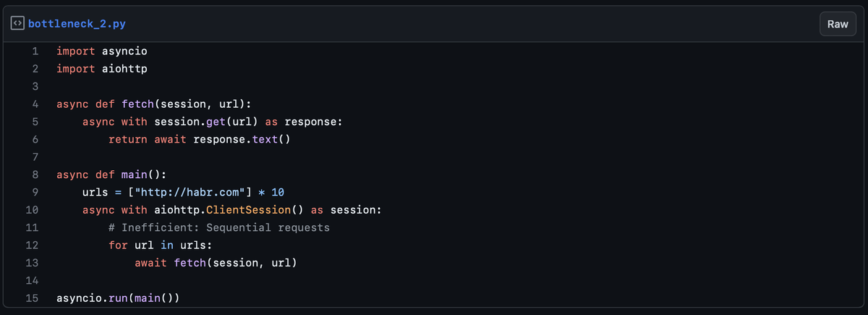Open the bottleneck_2.py file link
The image size is (868, 315).
click(x=77, y=24)
